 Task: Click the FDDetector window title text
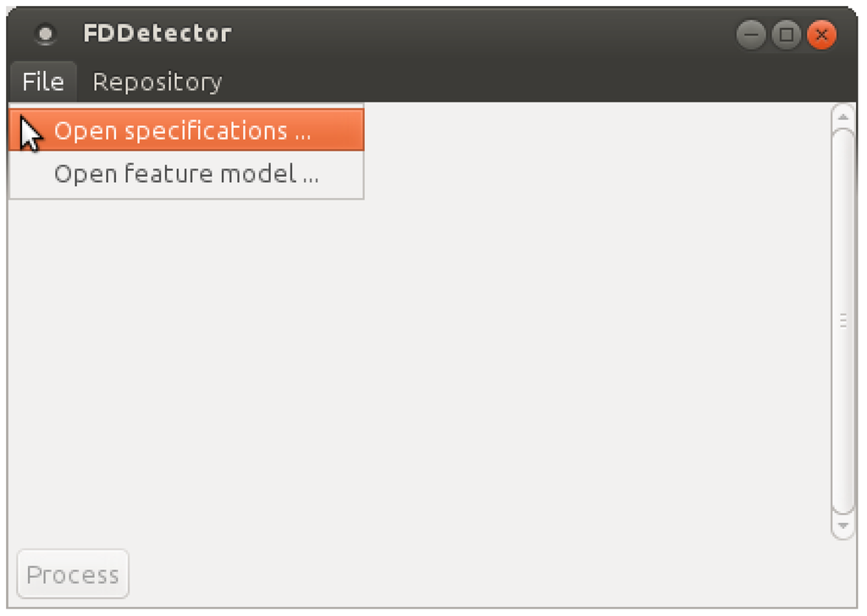[157, 34]
